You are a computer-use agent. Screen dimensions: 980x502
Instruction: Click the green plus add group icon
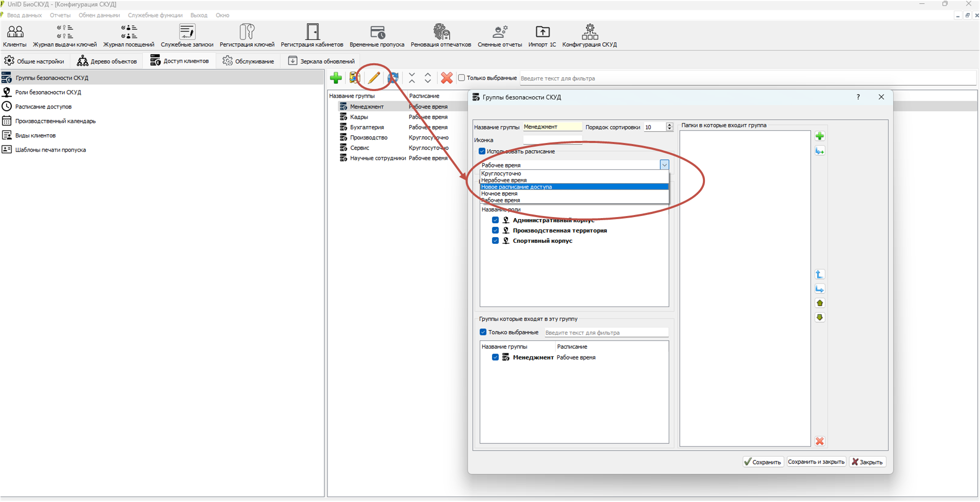[336, 78]
